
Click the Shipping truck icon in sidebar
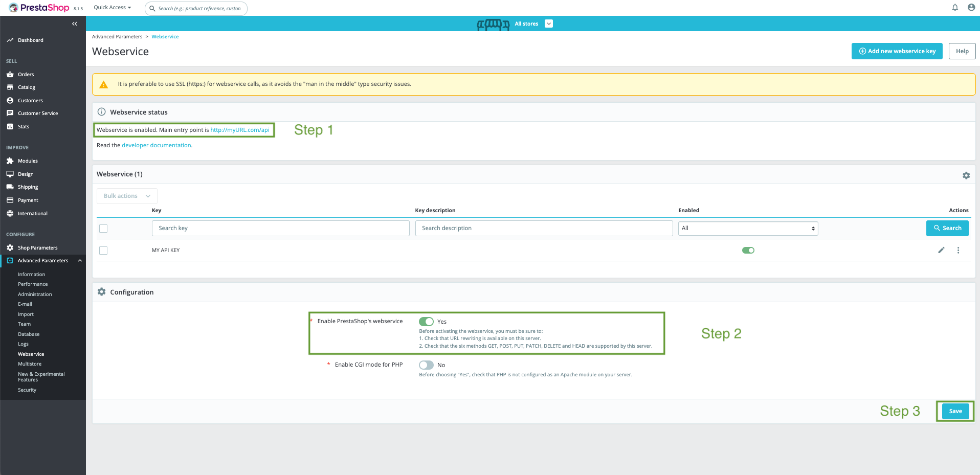coord(10,187)
